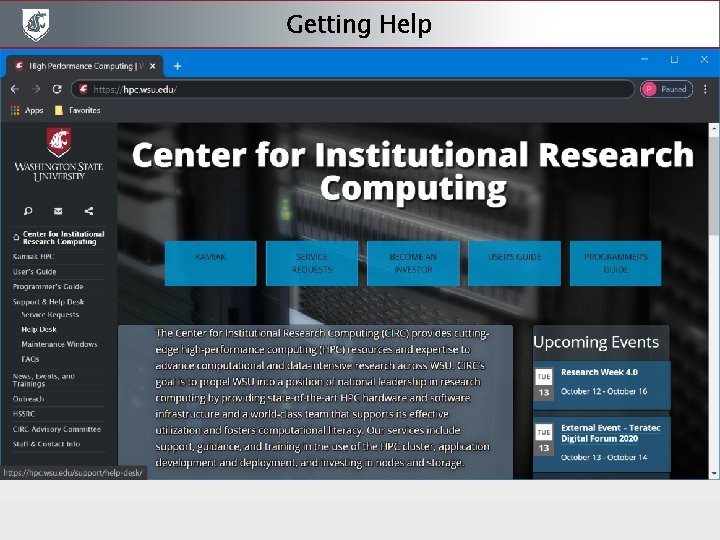Click the browser back arrow
Viewport: 720px width, 540px height.
click(15, 89)
